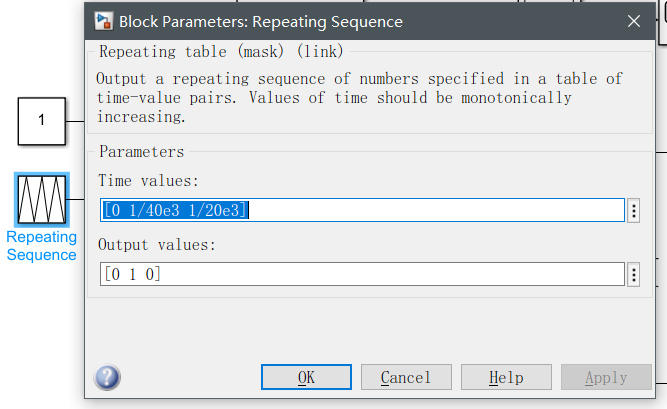Click the Simulink icon in the dialog title bar

click(103, 21)
